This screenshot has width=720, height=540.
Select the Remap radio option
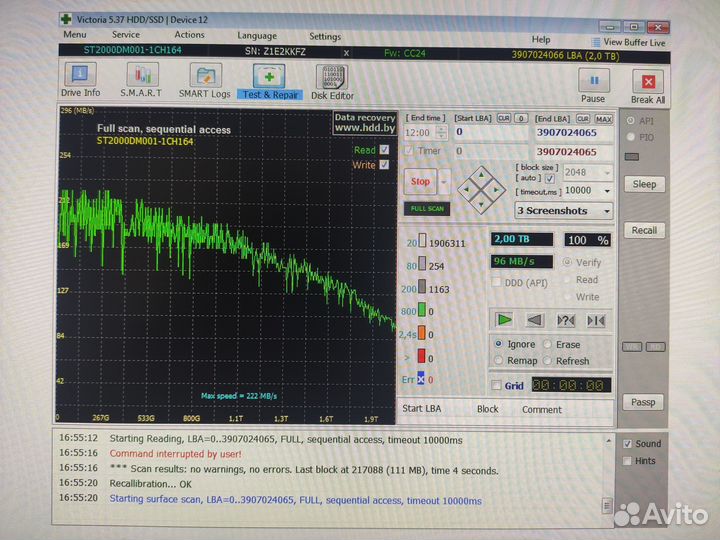pos(498,360)
